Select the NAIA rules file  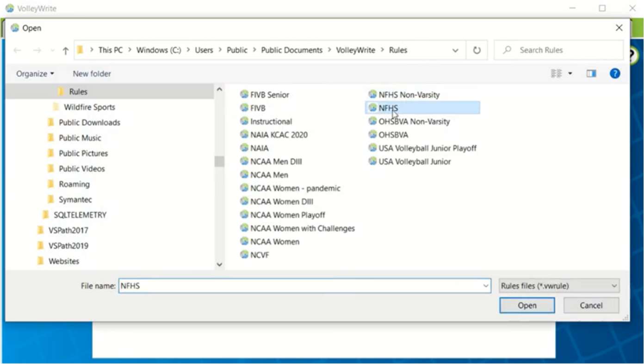coord(254,148)
